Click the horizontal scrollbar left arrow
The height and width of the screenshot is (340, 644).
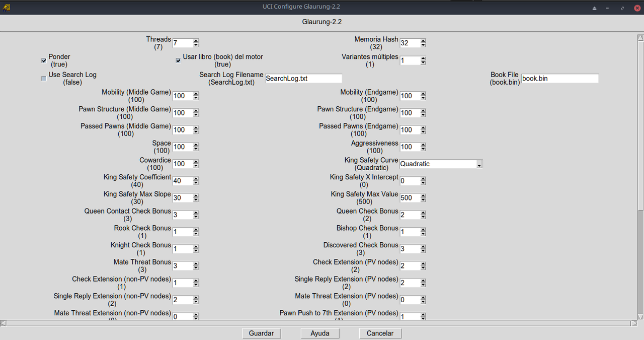click(x=3, y=323)
